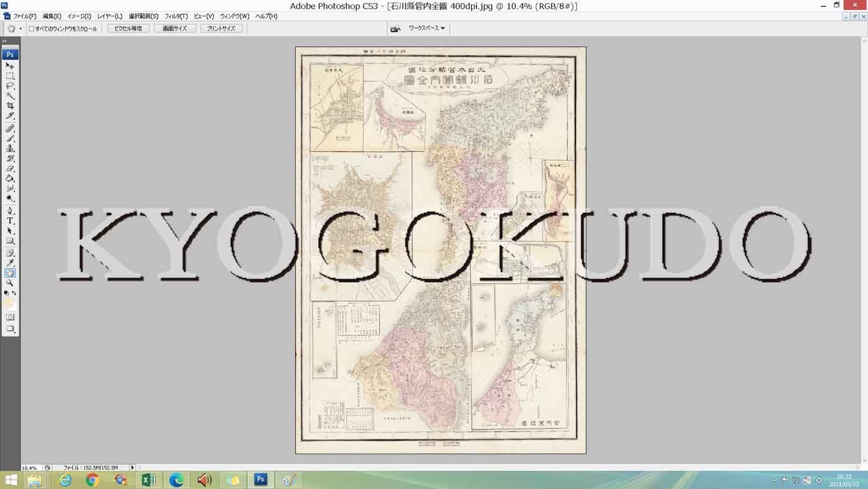This screenshot has height=489, width=868.
Task: Open the foreground color picker
Action: 8,302
